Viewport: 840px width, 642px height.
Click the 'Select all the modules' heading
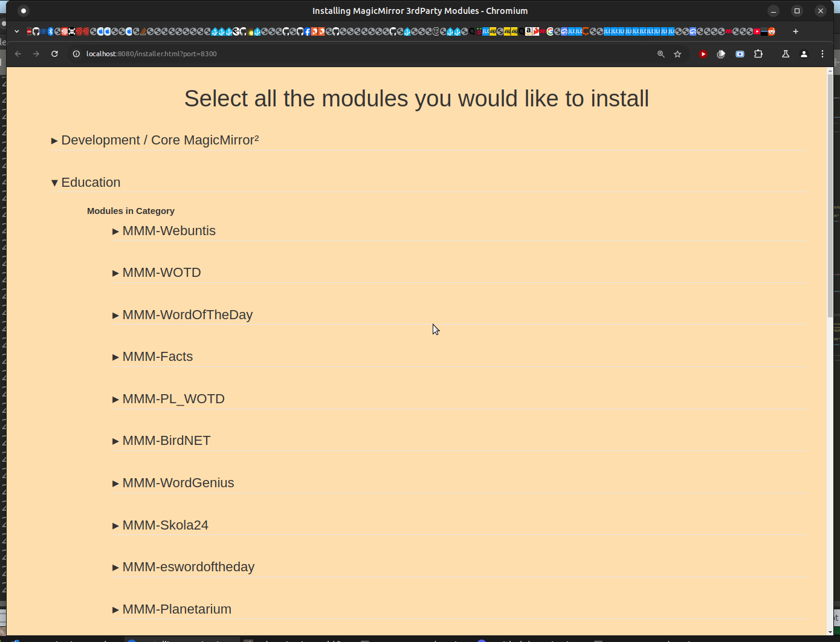tap(416, 99)
